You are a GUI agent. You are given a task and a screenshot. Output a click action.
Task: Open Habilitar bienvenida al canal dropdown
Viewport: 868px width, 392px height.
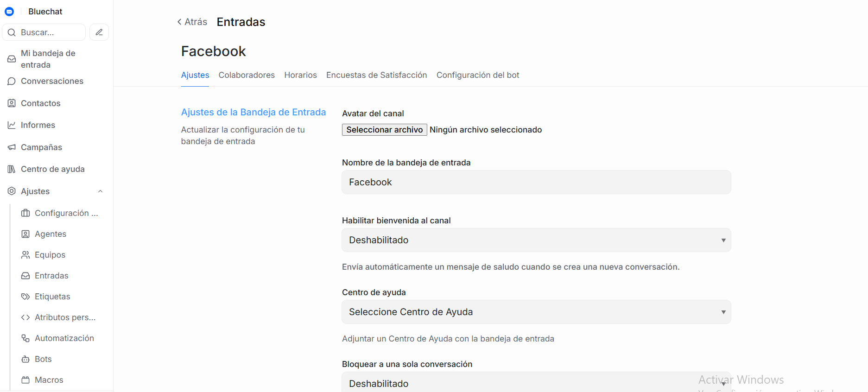tap(536, 240)
